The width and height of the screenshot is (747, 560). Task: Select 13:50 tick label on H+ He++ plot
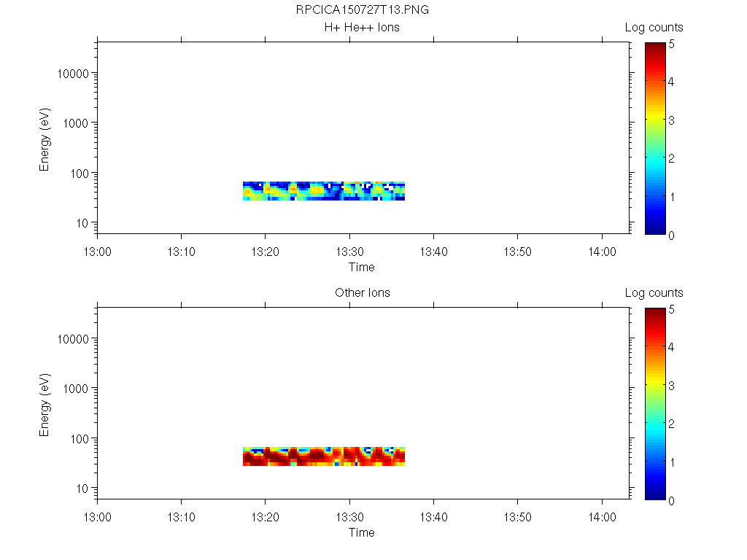point(518,252)
